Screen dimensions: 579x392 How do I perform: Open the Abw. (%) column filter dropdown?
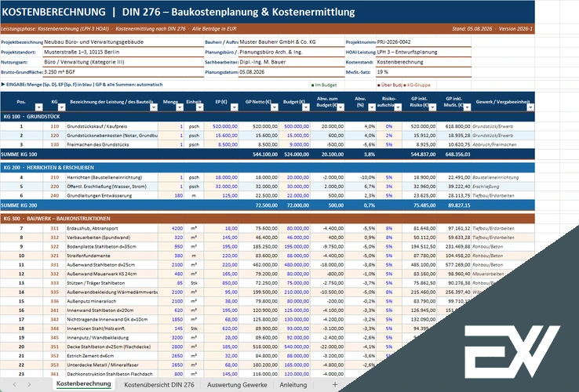tap(372, 107)
